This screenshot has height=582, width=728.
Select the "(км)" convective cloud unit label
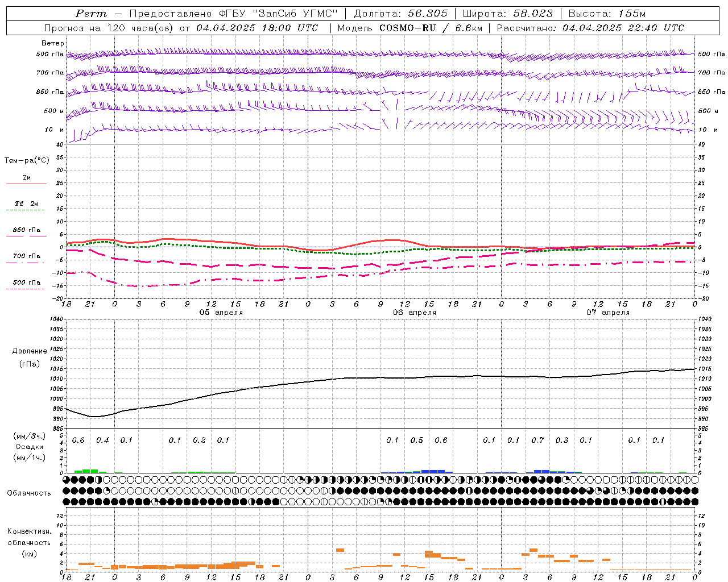point(29,554)
